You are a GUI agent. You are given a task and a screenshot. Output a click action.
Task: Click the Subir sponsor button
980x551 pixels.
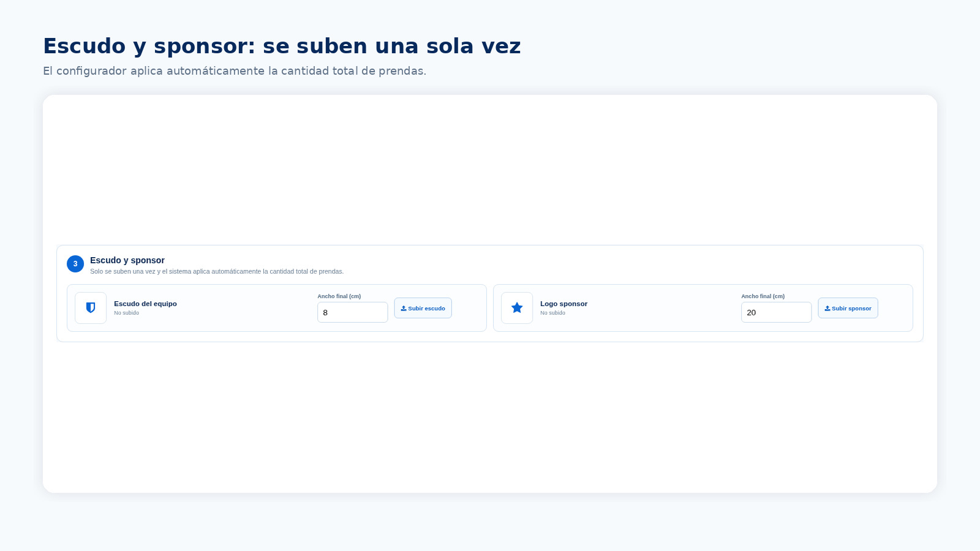[x=848, y=308]
